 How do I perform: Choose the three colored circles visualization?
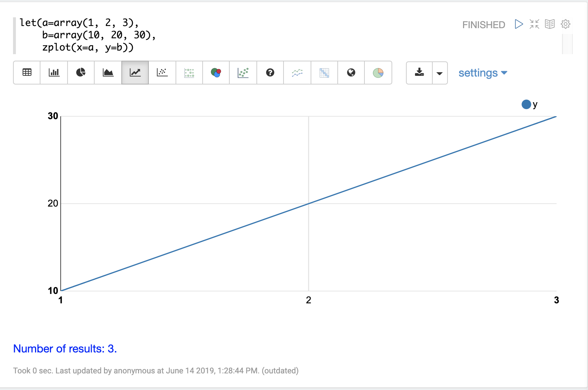(x=216, y=73)
